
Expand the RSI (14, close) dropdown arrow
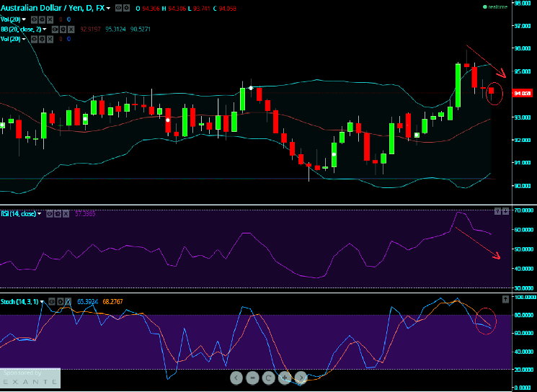40,214
